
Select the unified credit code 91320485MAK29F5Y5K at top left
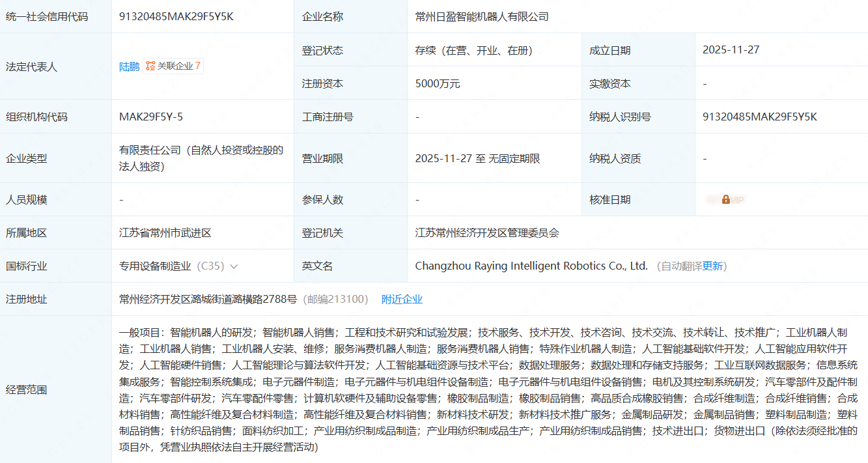point(176,17)
